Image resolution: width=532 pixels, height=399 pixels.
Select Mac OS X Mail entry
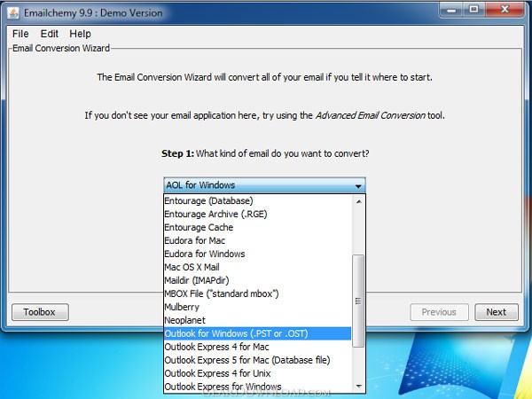point(257,267)
